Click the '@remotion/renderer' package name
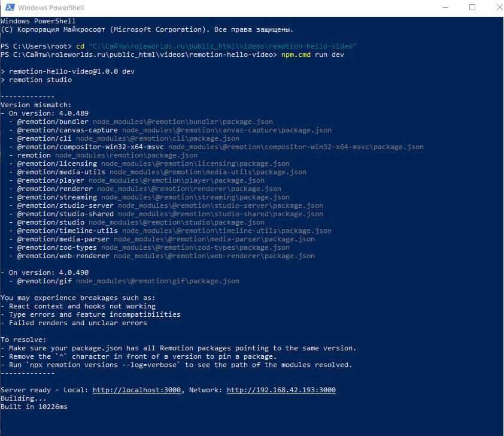 pos(55,189)
